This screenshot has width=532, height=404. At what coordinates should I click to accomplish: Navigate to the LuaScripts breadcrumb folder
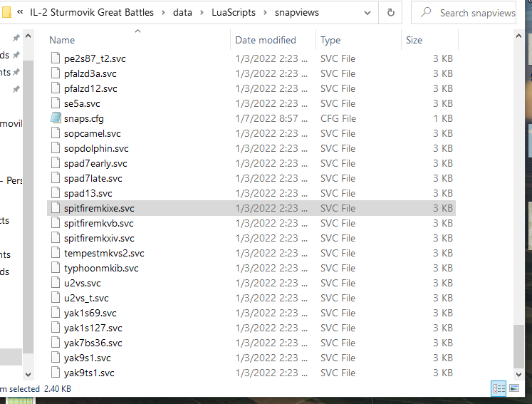(x=234, y=13)
